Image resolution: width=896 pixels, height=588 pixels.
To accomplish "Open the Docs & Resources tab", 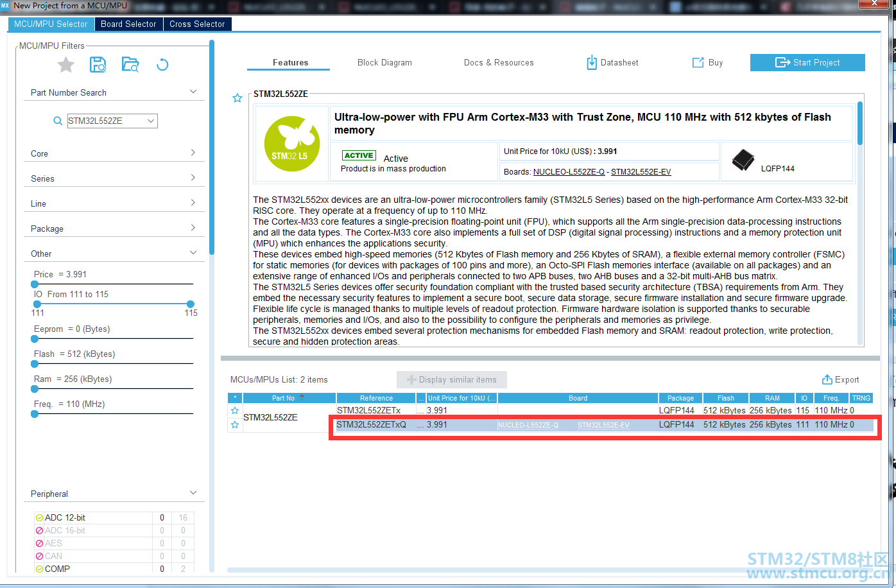I will coord(499,62).
